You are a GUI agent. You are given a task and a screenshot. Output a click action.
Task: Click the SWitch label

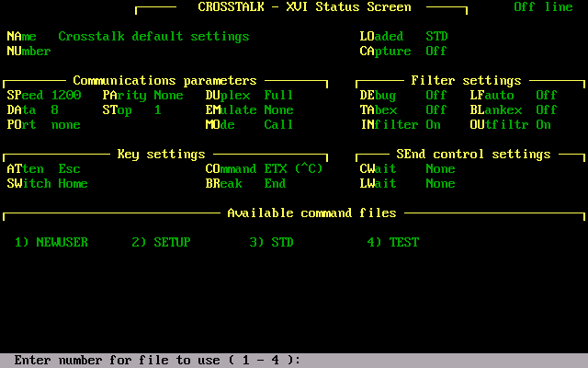pyautogui.click(x=28, y=184)
